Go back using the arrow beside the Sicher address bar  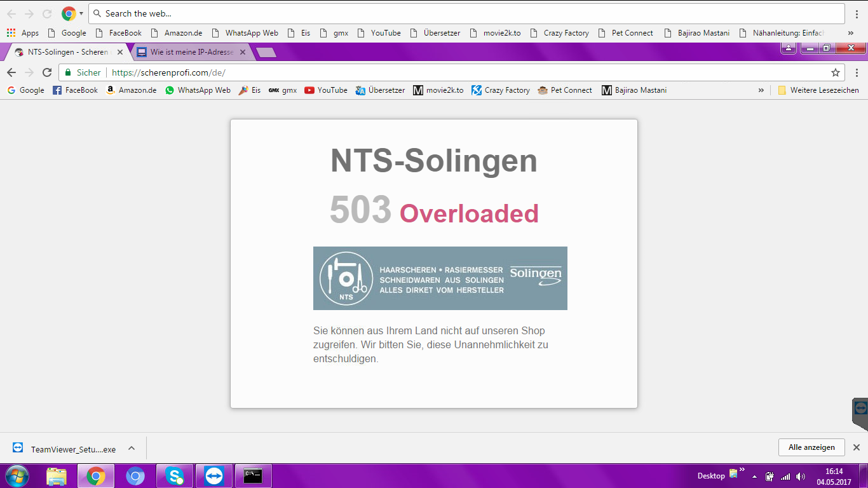pos(11,72)
